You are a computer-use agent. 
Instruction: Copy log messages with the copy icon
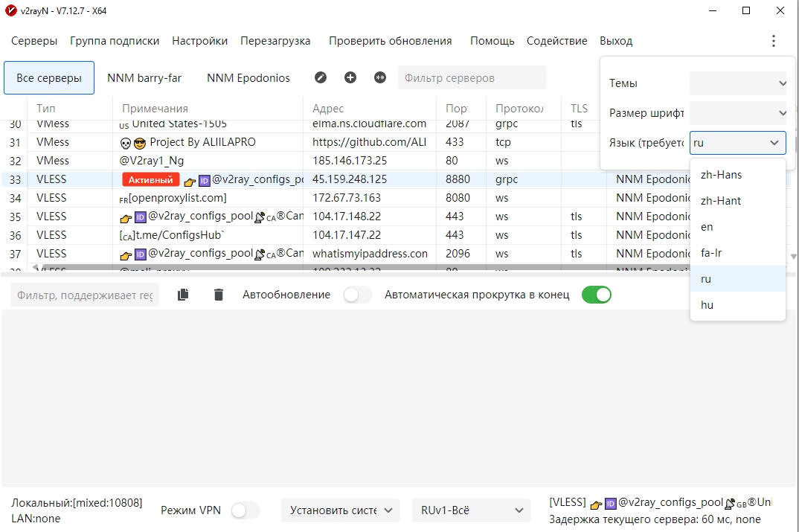click(x=183, y=295)
